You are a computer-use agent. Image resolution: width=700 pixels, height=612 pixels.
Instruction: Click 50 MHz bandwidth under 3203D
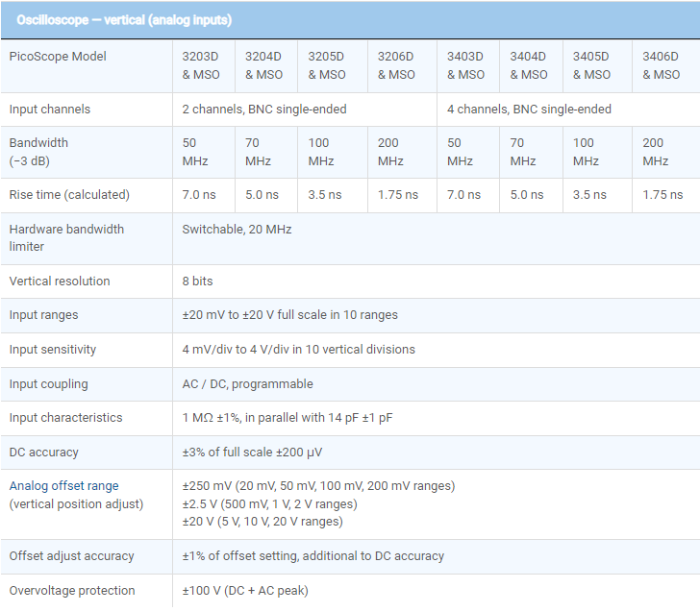click(x=195, y=152)
